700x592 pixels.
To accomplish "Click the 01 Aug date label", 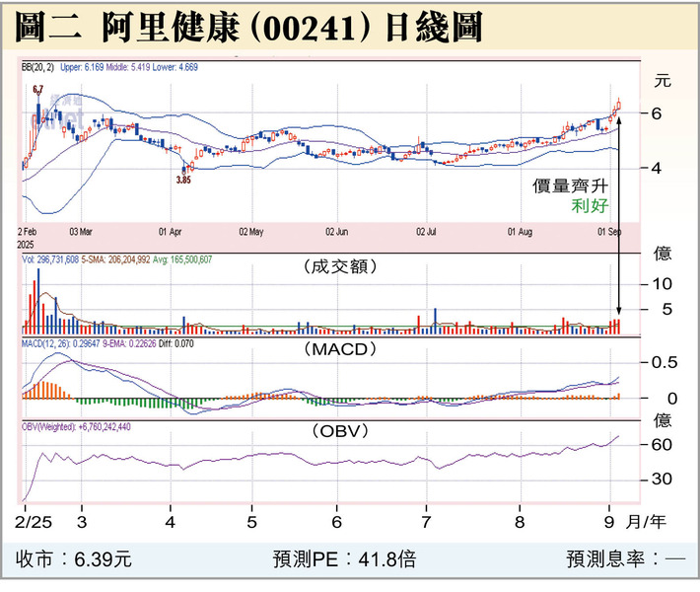I will (x=521, y=232).
